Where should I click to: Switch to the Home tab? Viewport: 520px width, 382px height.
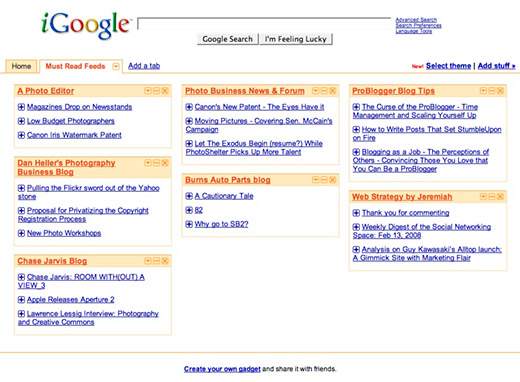21,66
